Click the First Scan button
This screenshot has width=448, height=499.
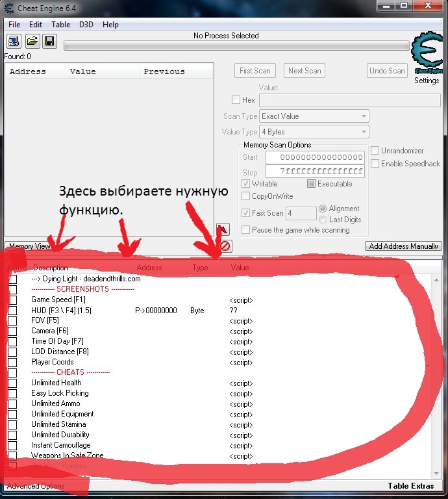click(x=255, y=71)
